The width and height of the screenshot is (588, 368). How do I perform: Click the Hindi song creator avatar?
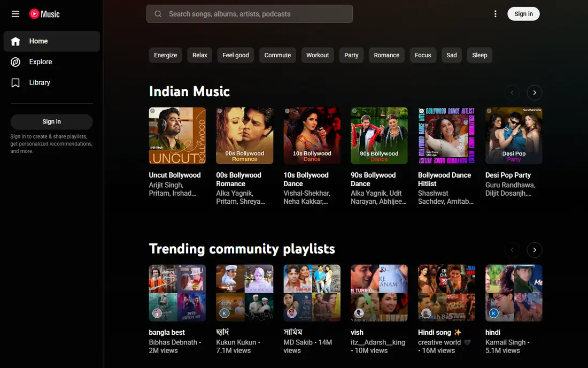[426, 313]
